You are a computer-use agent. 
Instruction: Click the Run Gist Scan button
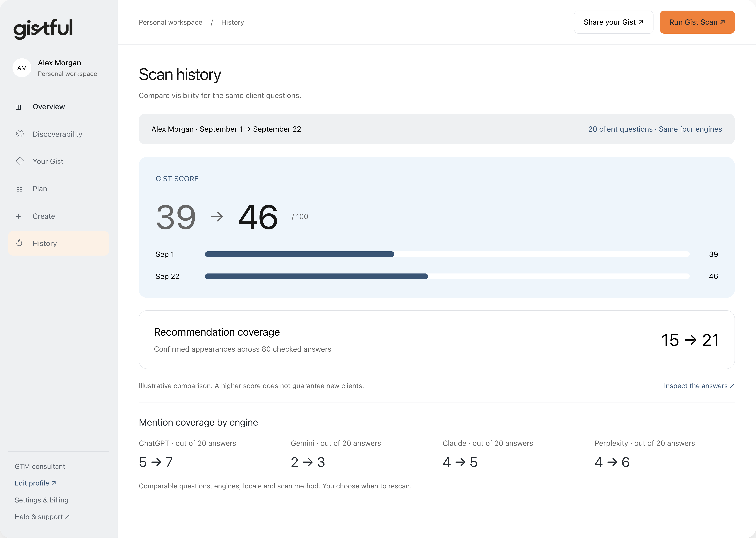(x=697, y=22)
